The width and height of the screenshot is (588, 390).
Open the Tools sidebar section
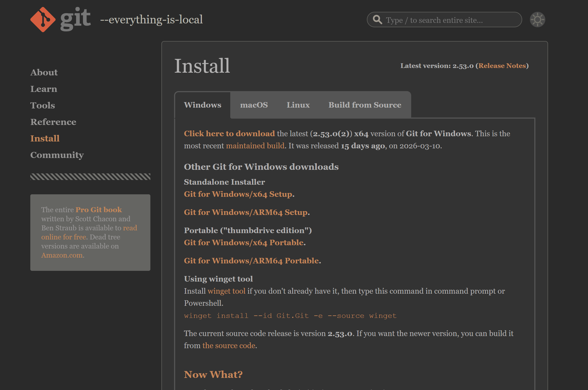tap(43, 105)
